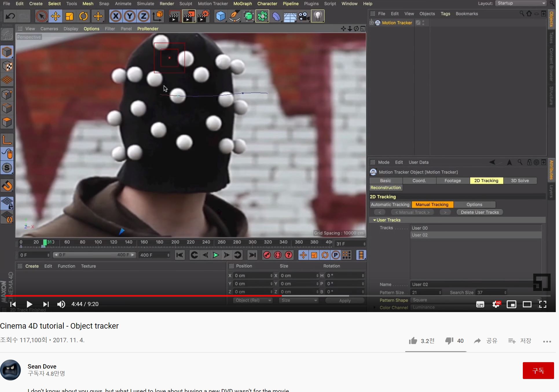Add a Camera object icon
This screenshot has height=392, width=559.
pyautogui.click(x=304, y=16)
